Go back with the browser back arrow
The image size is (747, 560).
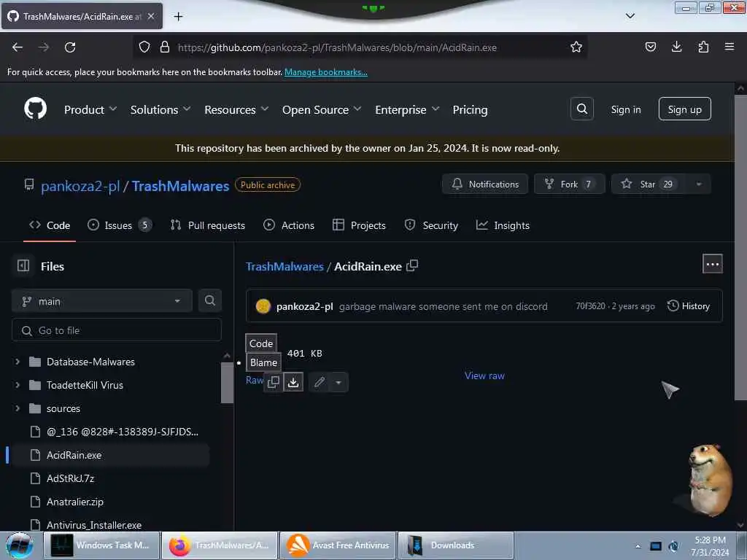tap(18, 47)
